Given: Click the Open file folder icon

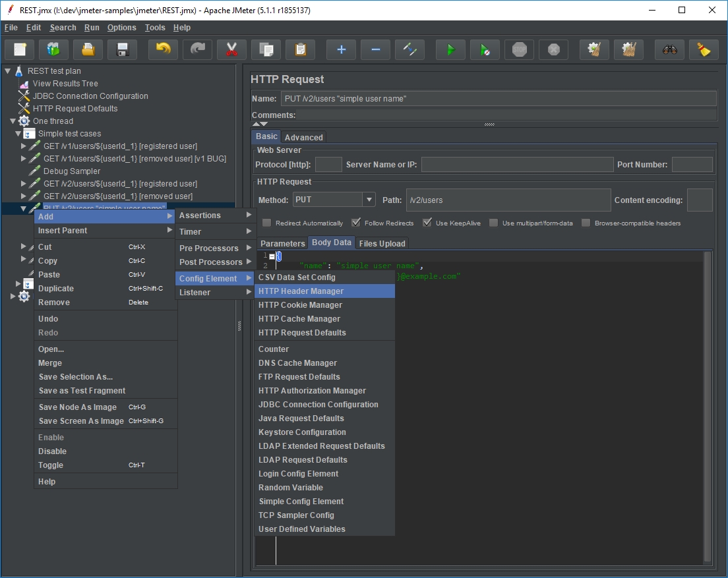Looking at the screenshot, I should [x=88, y=49].
